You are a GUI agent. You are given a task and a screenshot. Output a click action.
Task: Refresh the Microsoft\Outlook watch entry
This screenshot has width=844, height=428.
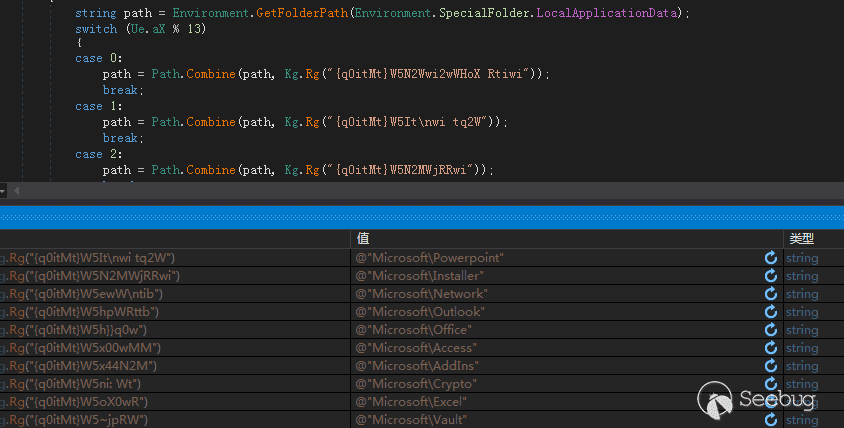click(x=770, y=312)
